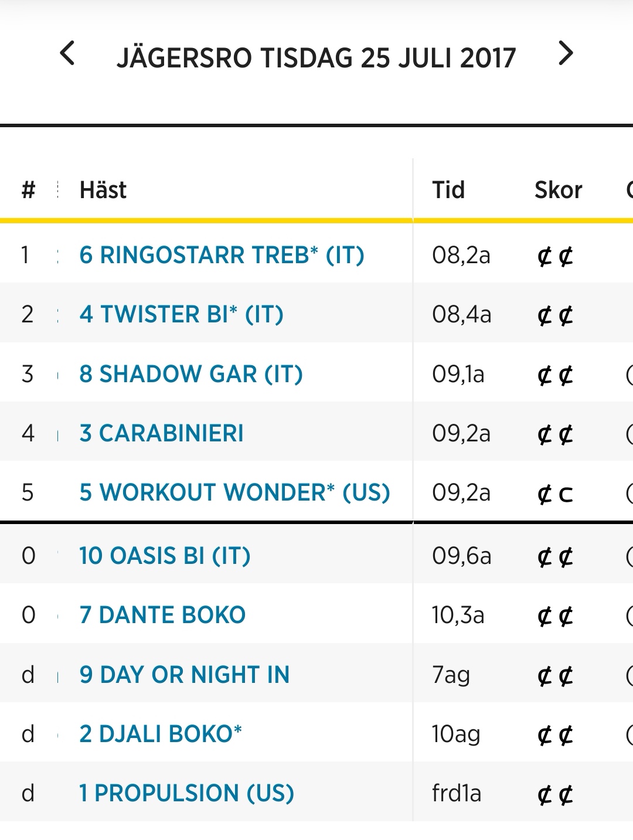Screen dimensions: 633x840
Task: Sort by Häst column header
Action: pos(103,190)
